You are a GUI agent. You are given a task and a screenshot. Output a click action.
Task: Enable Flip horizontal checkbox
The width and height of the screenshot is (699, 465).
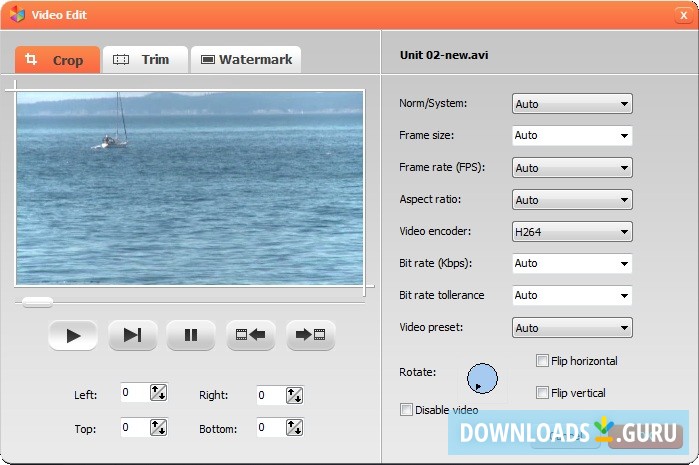[542, 361]
